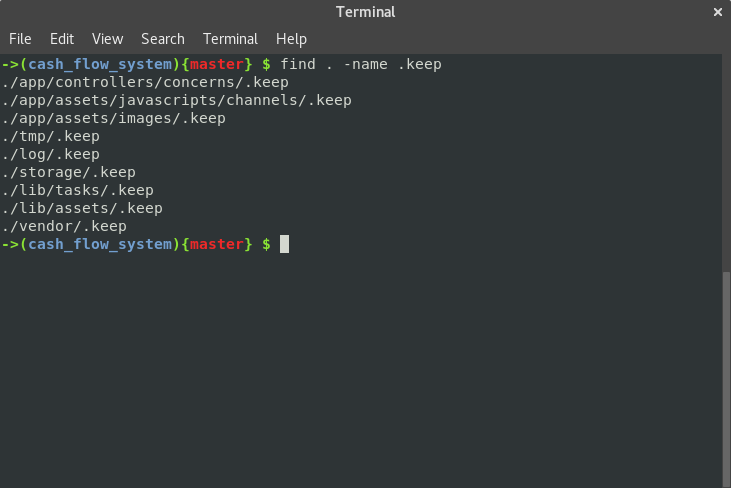Click the ./lib/tasks/.keep output line
Screen dimensions: 731x488
tap(77, 190)
